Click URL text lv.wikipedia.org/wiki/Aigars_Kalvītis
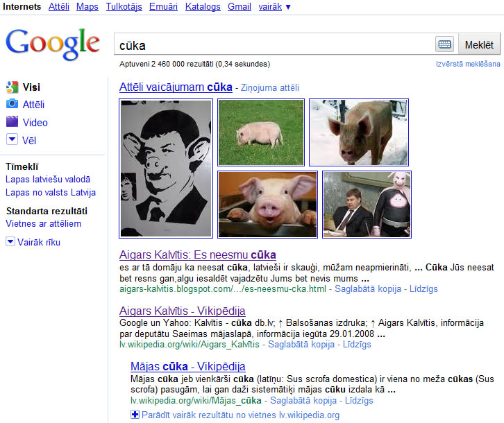The width and height of the screenshot is (504, 423). 190,345
